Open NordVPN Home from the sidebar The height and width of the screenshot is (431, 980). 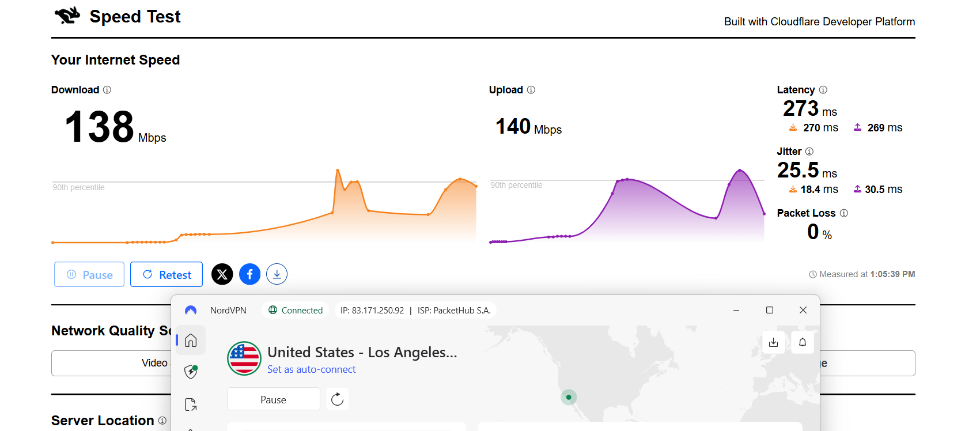[191, 341]
